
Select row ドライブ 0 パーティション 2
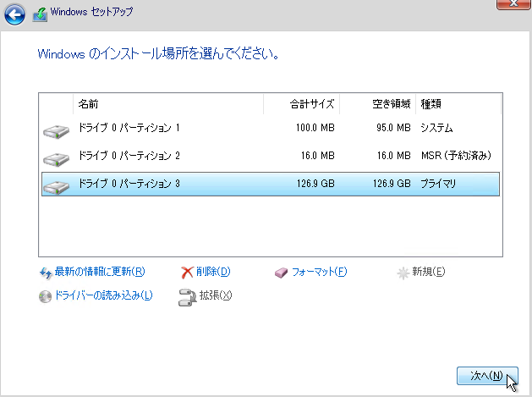[x=271, y=156]
